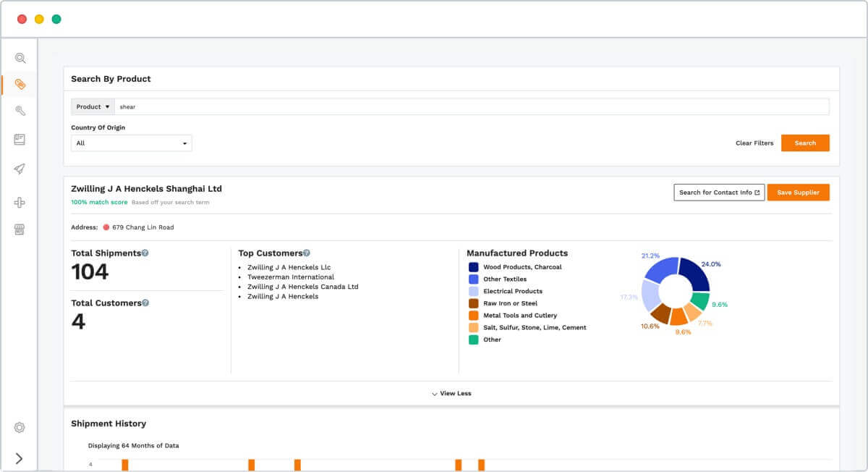The height and width of the screenshot is (472, 868).
Task: Click the blue 21.2% donut chart segment
Action: (x=661, y=271)
